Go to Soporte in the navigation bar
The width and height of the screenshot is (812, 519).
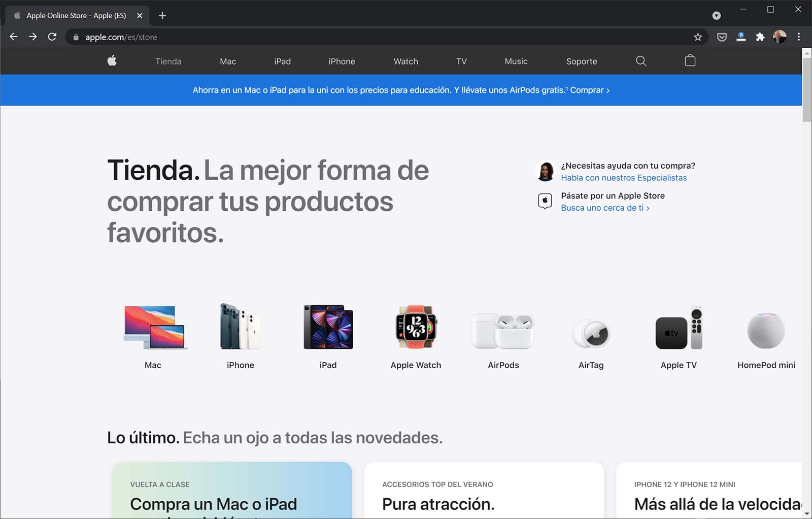[582, 61]
